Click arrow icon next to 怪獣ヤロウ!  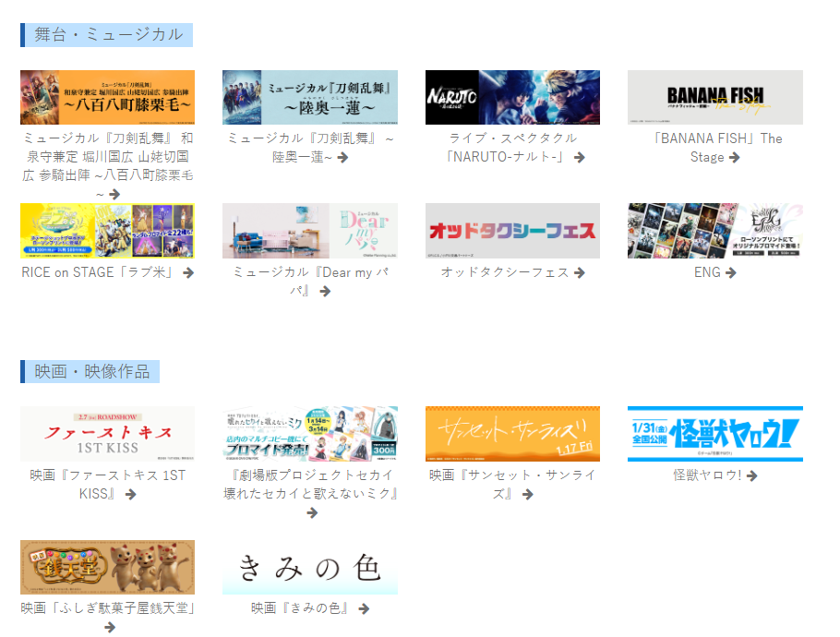752,475
